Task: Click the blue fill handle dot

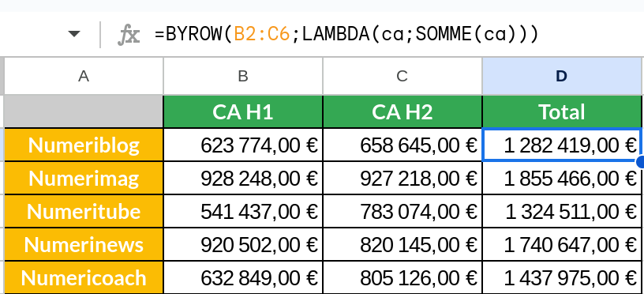Action: (x=641, y=162)
